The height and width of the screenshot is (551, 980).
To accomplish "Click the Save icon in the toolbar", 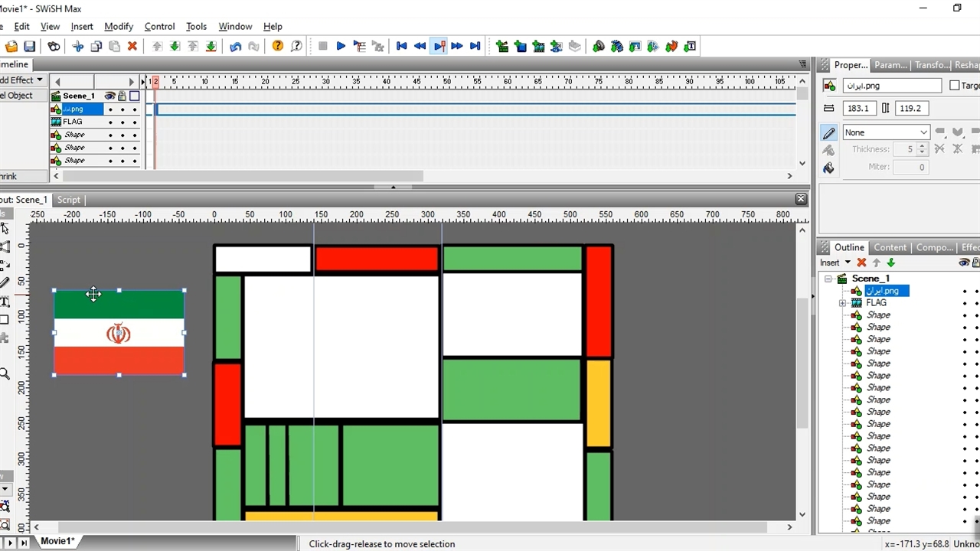I will click(29, 47).
